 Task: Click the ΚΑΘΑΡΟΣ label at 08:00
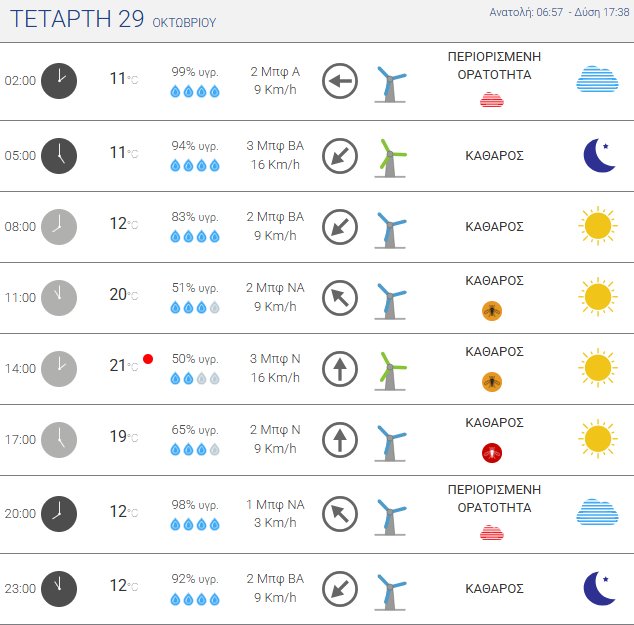coord(494,227)
